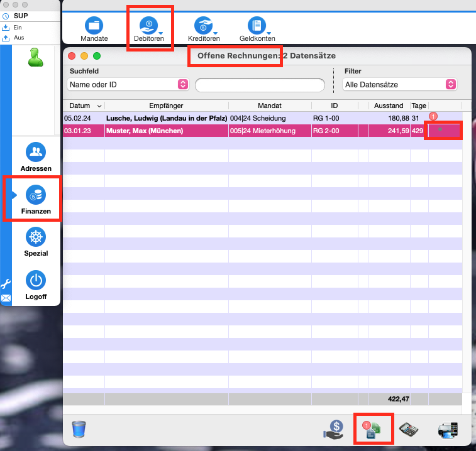Image resolution: width=476 pixels, height=451 pixels.
Task: Click the ID column header
Action: coord(335,106)
